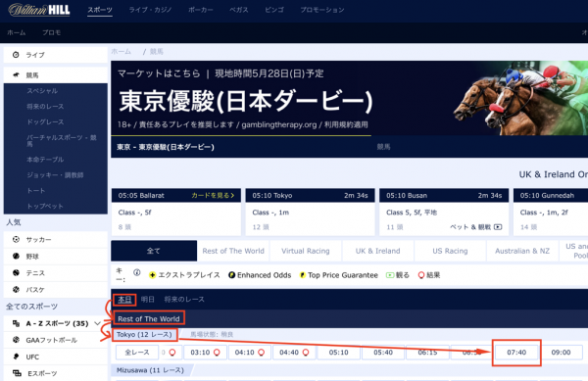Click the info icon next to キー
The image size is (588, 381).
tap(137, 272)
